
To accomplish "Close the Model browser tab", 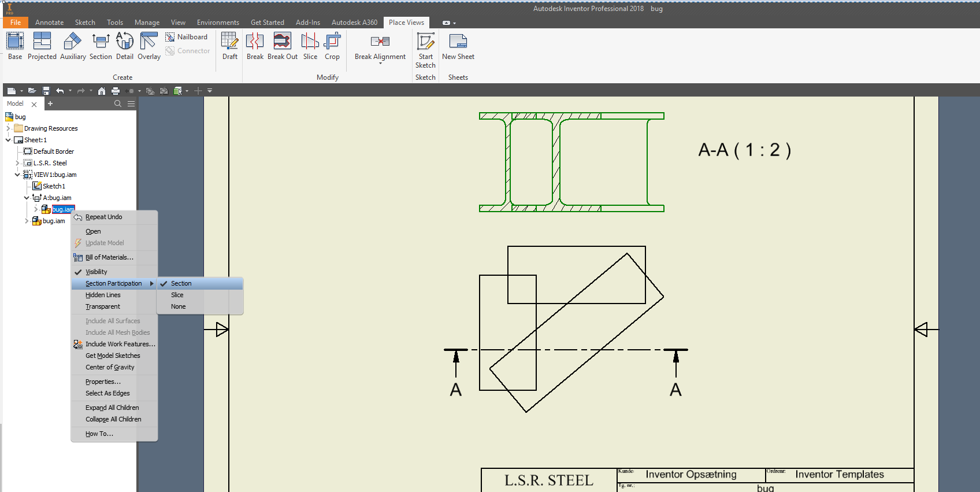I will pos(34,104).
